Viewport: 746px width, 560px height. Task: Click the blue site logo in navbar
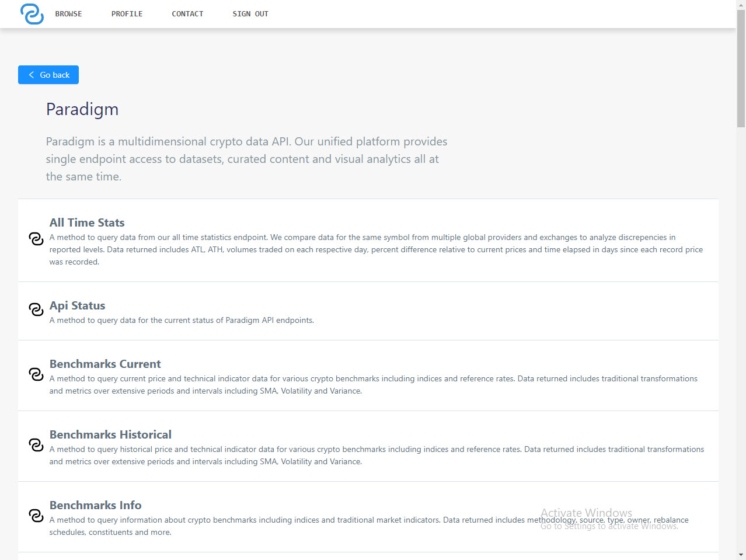click(32, 13)
